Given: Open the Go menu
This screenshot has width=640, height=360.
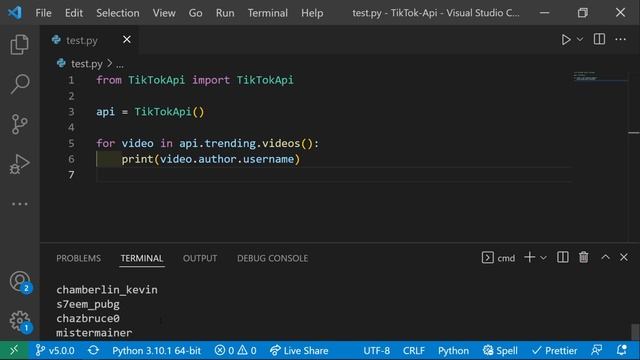Looking at the screenshot, I should click(x=196, y=13).
